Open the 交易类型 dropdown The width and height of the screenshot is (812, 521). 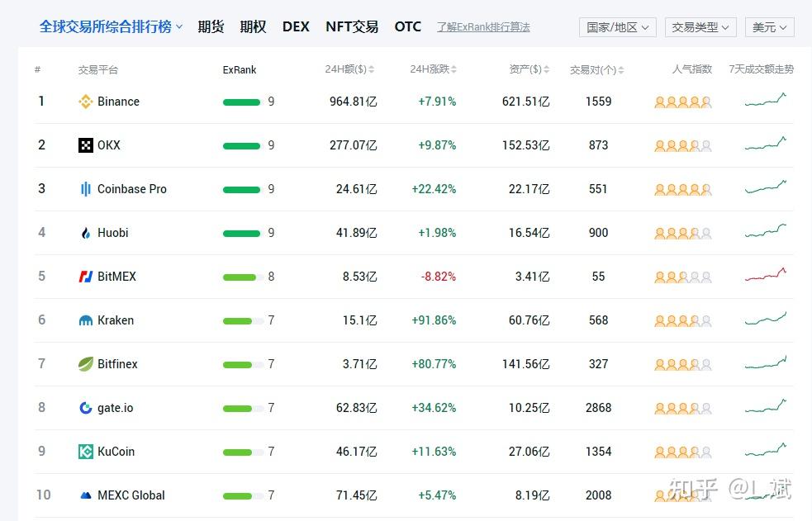point(700,27)
